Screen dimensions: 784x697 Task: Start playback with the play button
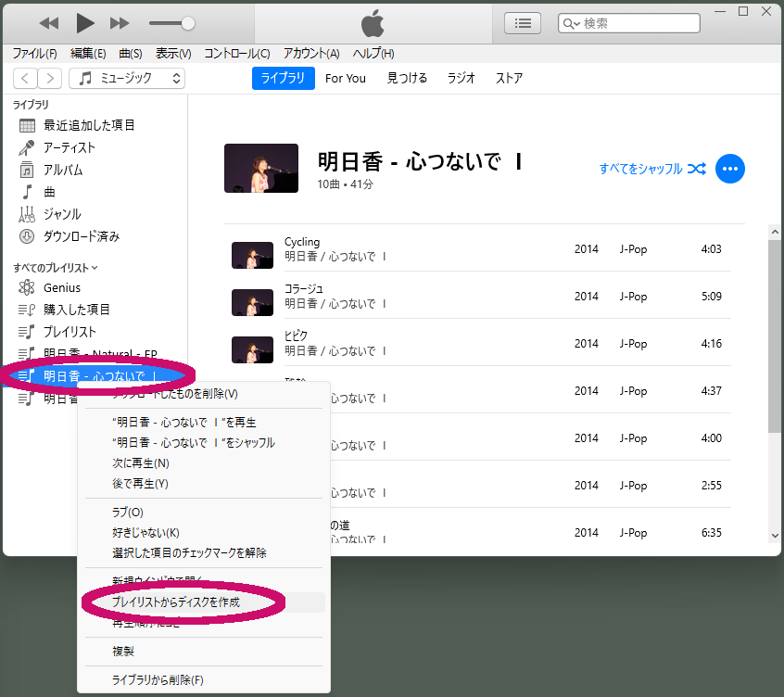tap(84, 23)
